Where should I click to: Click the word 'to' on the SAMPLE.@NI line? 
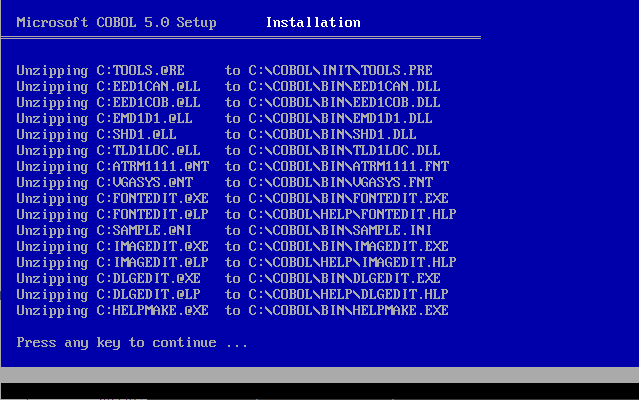click(233, 231)
